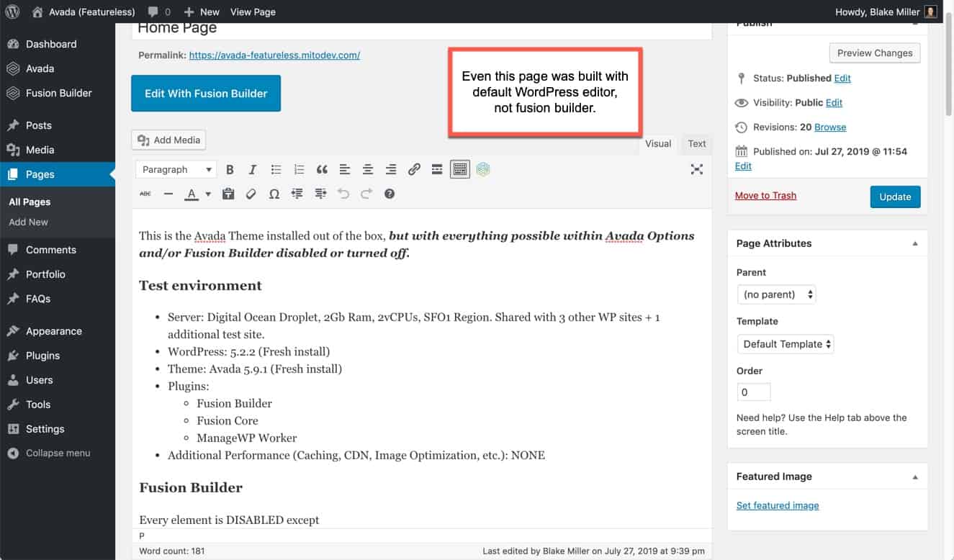Edit the page Visibility

[x=834, y=103]
